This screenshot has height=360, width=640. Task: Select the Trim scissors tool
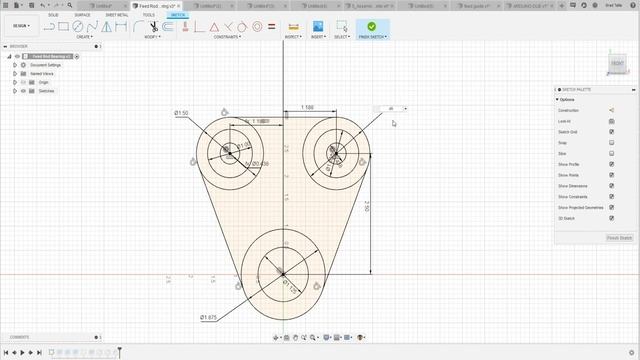pyautogui.click(x=153, y=27)
